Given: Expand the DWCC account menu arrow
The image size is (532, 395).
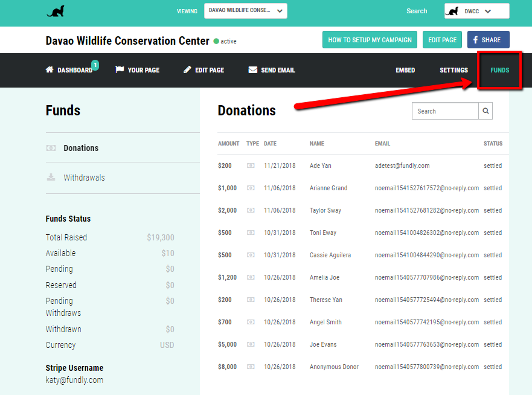Looking at the screenshot, I should [488, 11].
